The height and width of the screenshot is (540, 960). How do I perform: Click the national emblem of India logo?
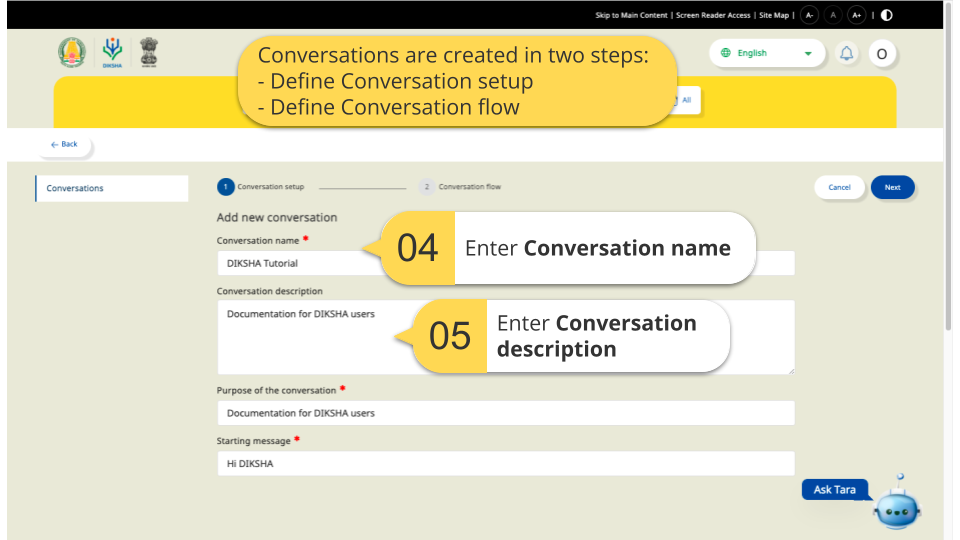[x=147, y=53]
